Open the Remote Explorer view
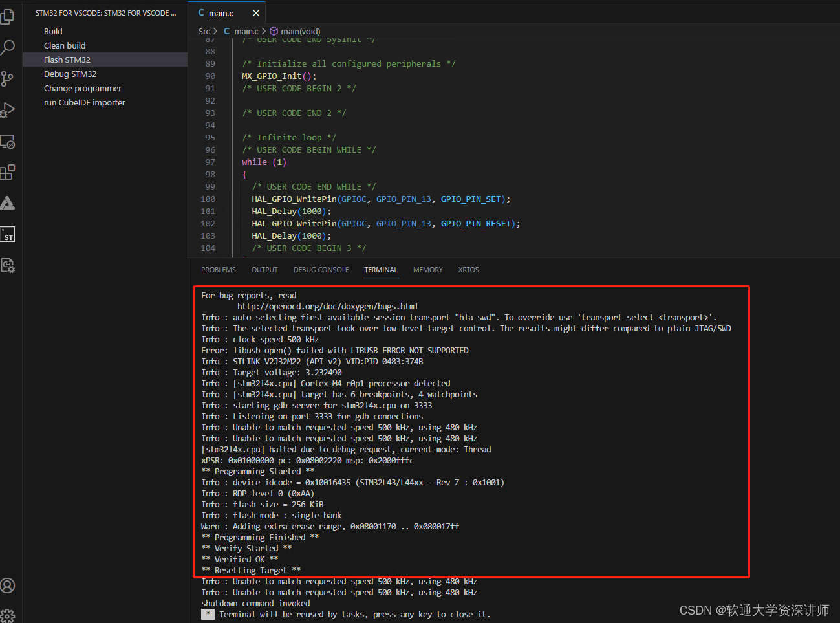The width and height of the screenshot is (840, 623). (8, 141)
